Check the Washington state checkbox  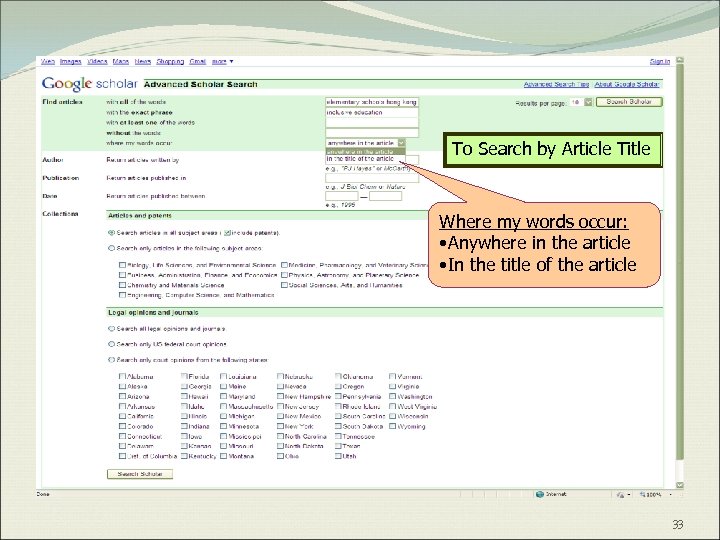click(392, 396)
